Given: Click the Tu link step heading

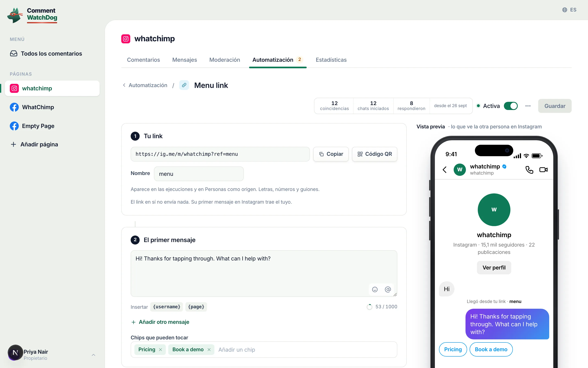Looking at the screenshot, I should 153,136.
